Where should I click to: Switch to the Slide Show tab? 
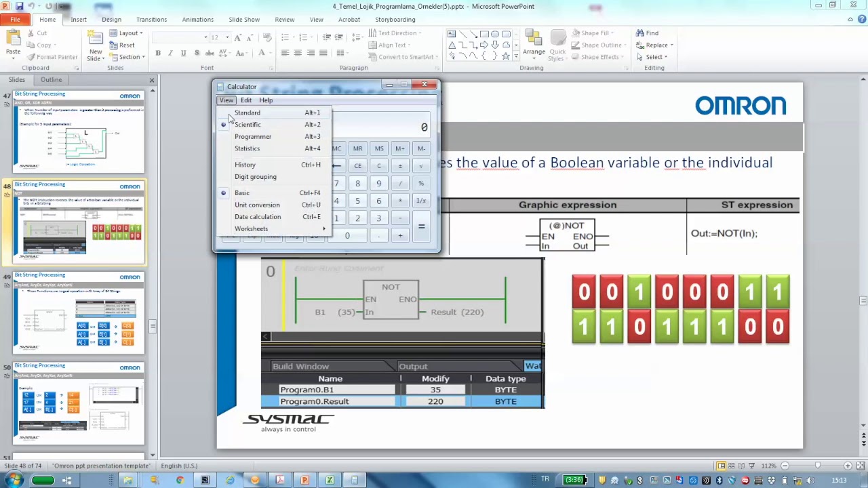(243, 20)
